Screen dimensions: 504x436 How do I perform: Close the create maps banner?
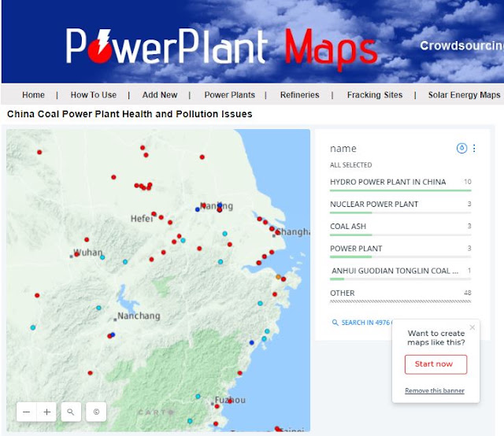pyautogui.click(x=472, y=327)
